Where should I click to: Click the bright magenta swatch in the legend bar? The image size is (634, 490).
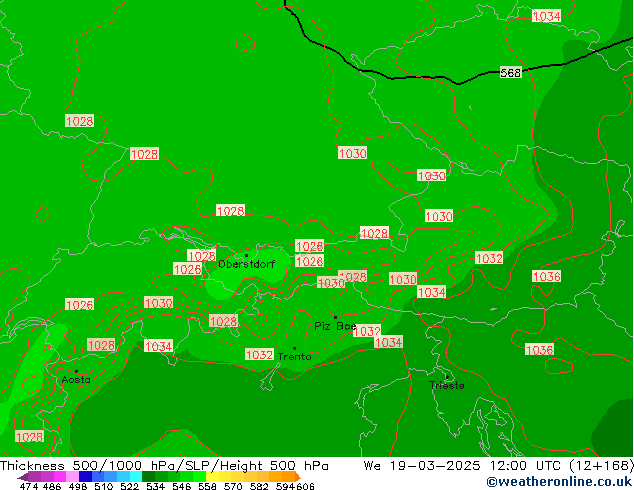click(60, 476)
